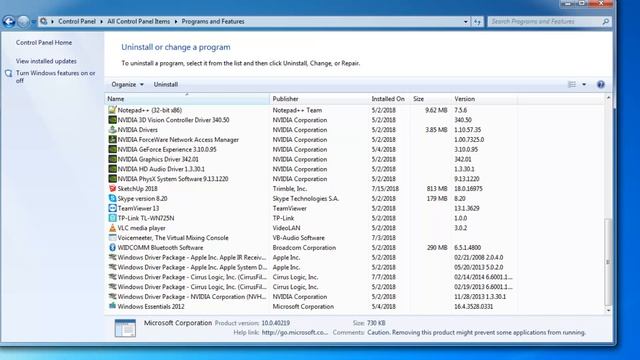Click in Search Programs and Features box
Screen dimensions: 640x360
coord(544,22)
